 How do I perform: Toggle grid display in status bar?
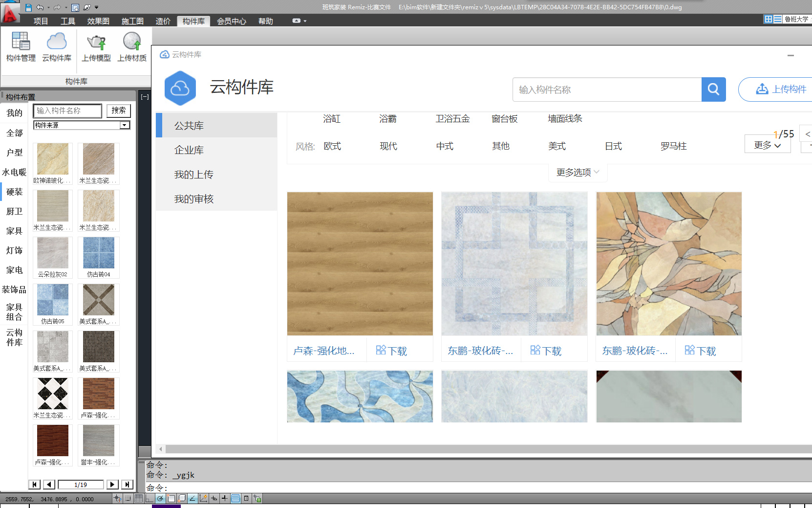pos(139,498)
